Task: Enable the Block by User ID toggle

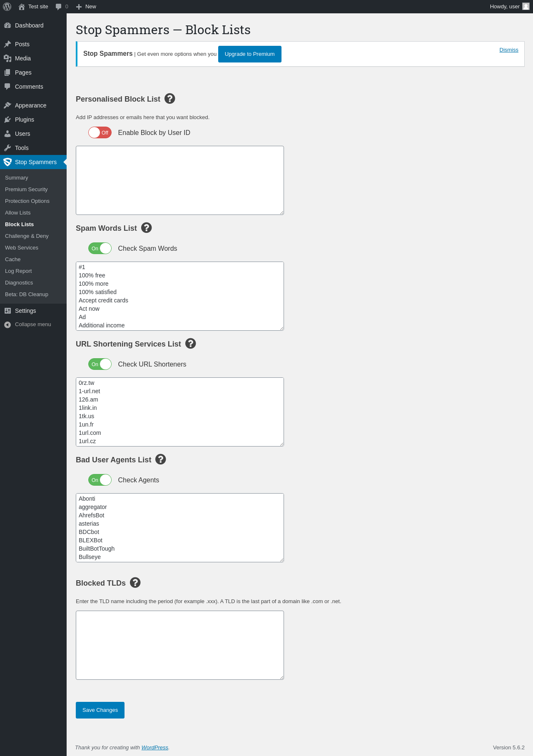Action: click(x=100, y=132)
